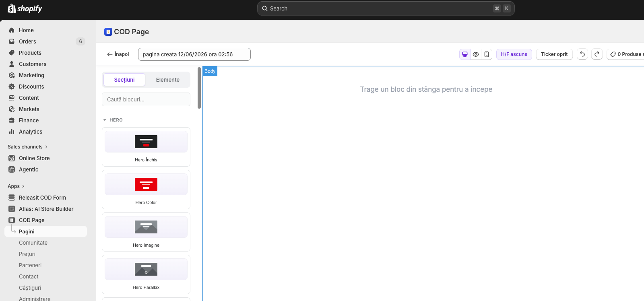The height and width of the screenshot is (301, 644).
Task: Open Content via its image icon
Action: point(12,98)
